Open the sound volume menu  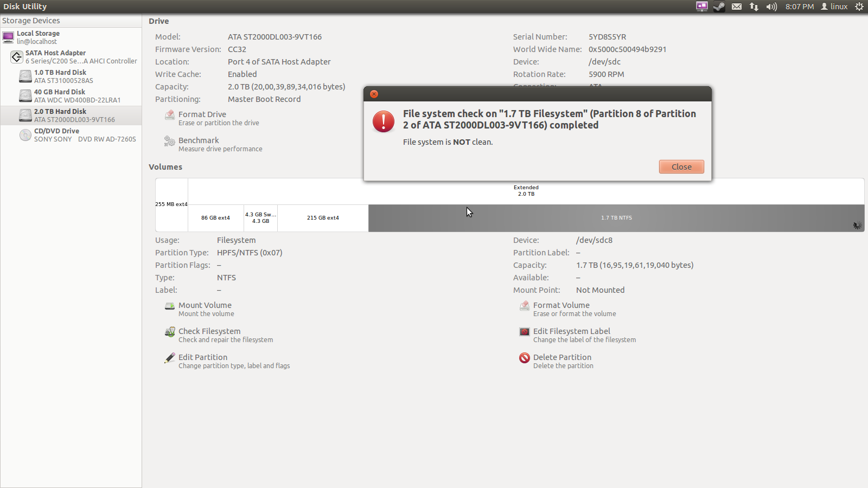[771, 7]
